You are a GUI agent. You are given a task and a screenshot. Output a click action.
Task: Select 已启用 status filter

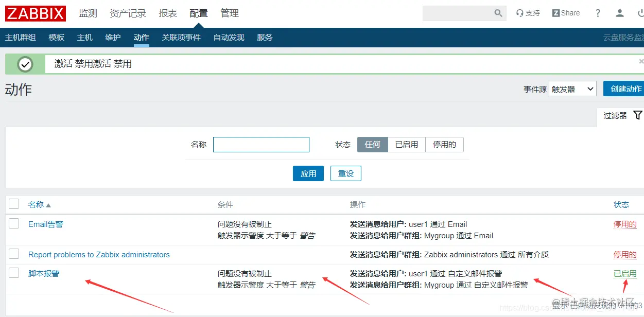[407, 145]
